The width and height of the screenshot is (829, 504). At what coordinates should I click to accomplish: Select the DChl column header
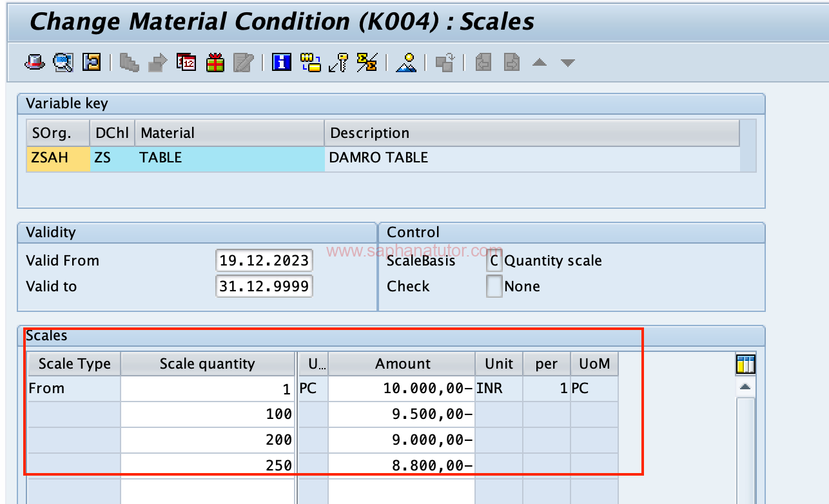113,133
